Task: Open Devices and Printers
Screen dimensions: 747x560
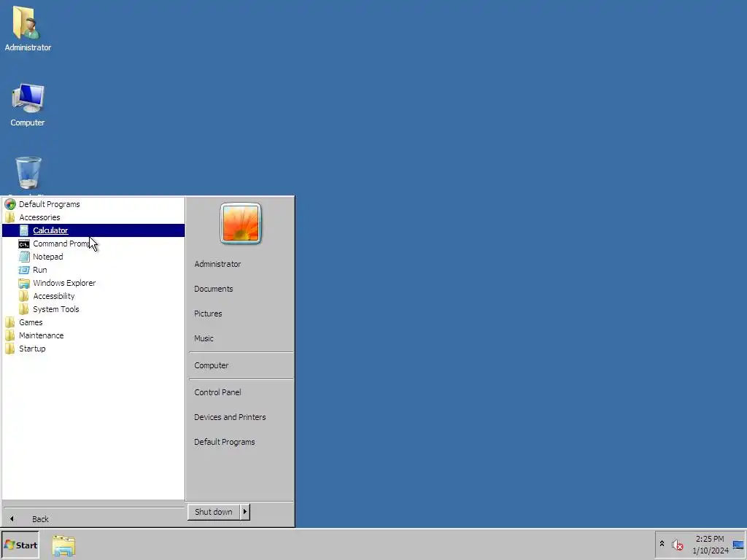Action: (x=230, y=417)
